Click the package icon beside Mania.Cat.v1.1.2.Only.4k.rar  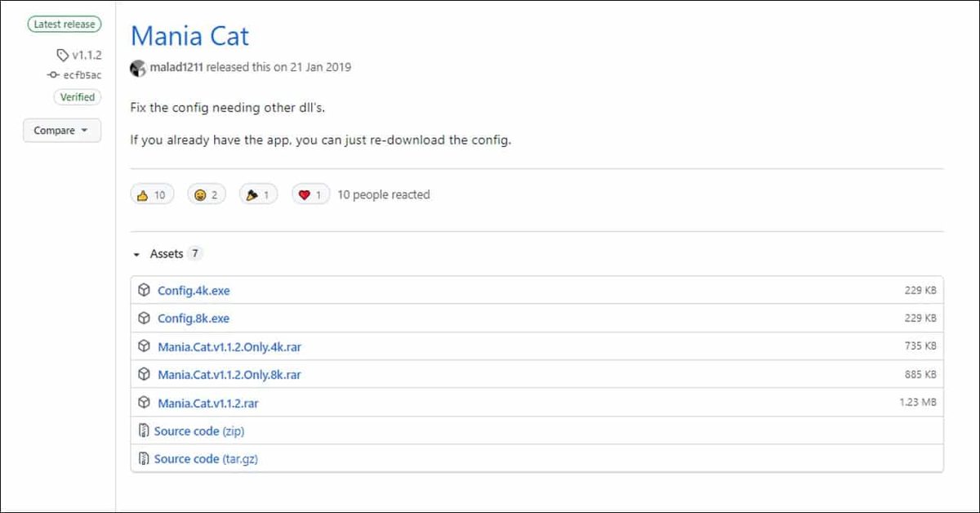(144, 346)
